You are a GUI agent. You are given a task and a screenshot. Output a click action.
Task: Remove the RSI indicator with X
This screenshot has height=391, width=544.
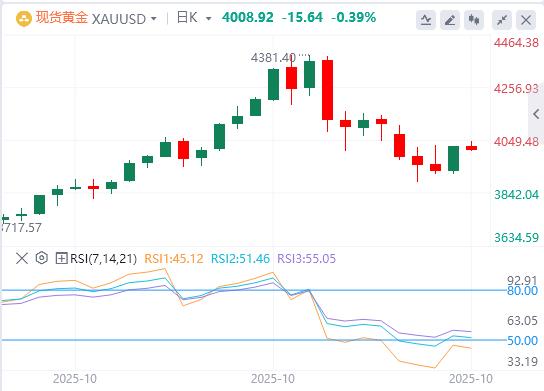tap(22, 258)
